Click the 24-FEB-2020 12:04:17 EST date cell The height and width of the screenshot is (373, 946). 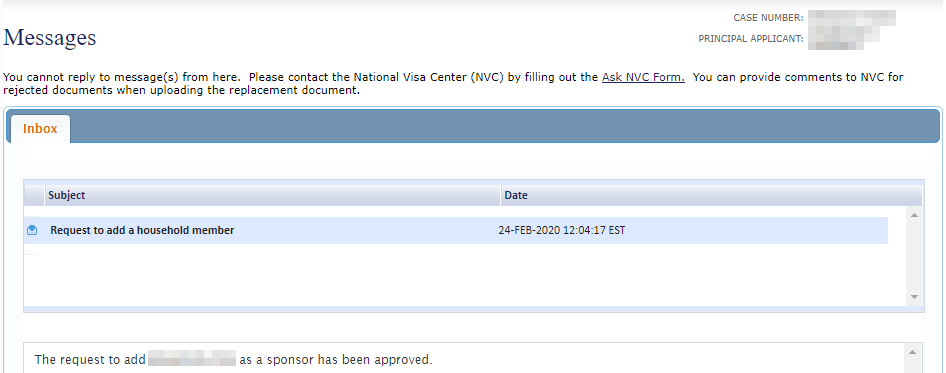562,231
